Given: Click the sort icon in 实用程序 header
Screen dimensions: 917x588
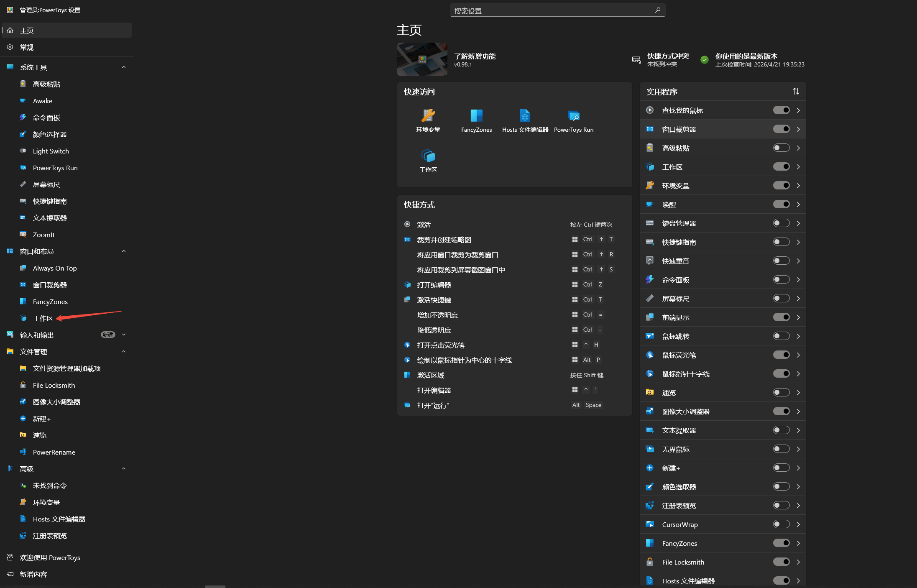Looking at the screenshot, I should click(x=796, y=91).
